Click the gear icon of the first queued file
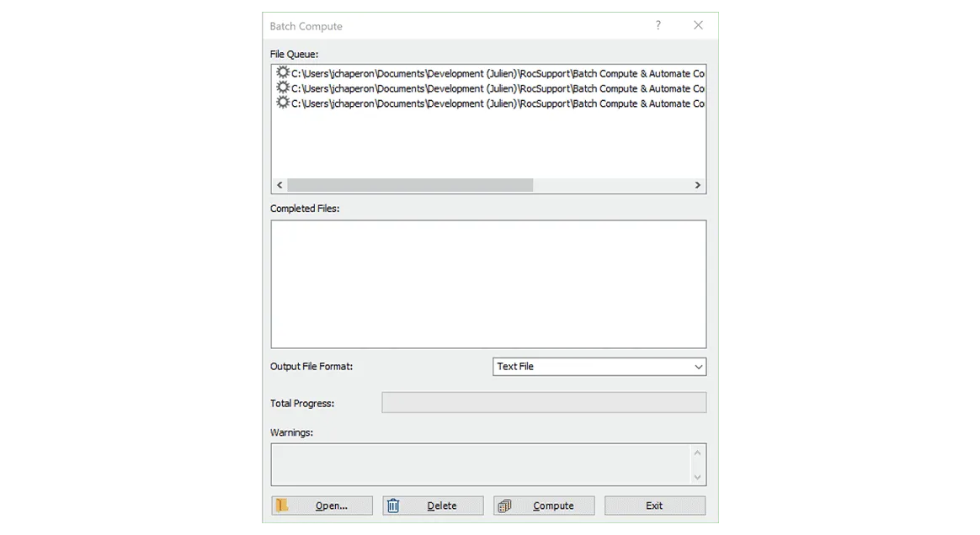980x535 pixels. [283, 72]
